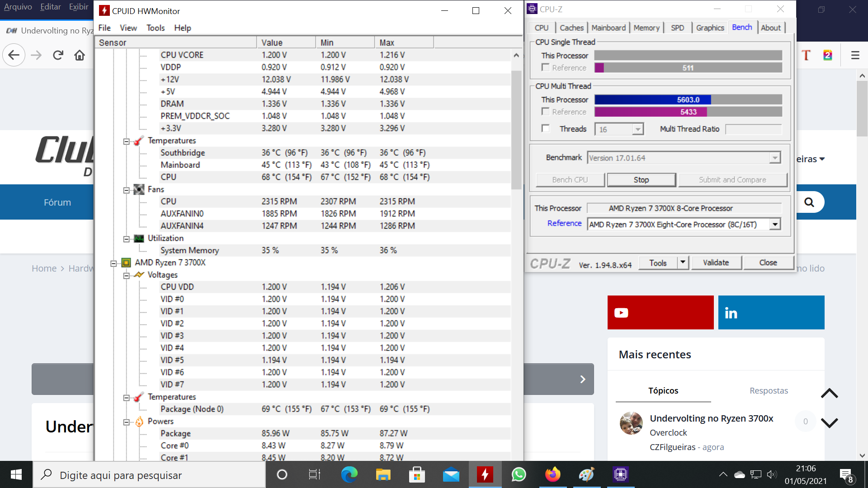Click the Fans category icon
Screen dimensions: 868x488
pyautogui.click(x=139, y=189)
